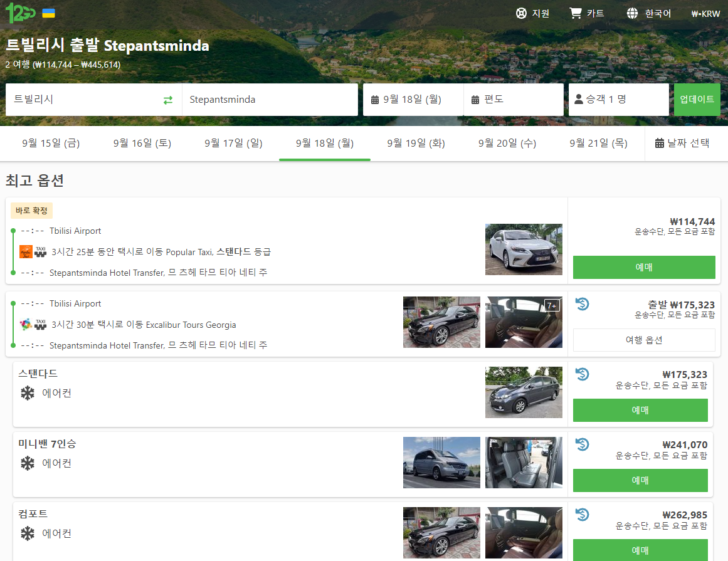Open the 카트 shopping cart
The image size is (728, 561).
pos(587,13)
